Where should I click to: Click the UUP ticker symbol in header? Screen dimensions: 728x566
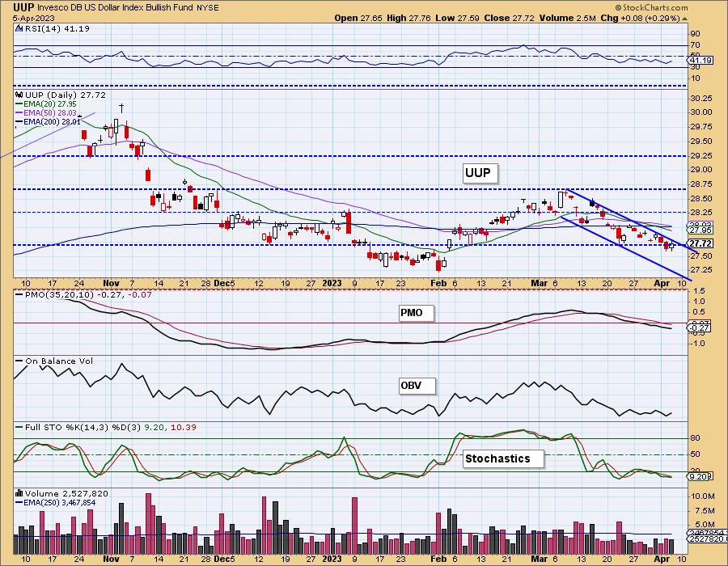(x=23, y=7)
